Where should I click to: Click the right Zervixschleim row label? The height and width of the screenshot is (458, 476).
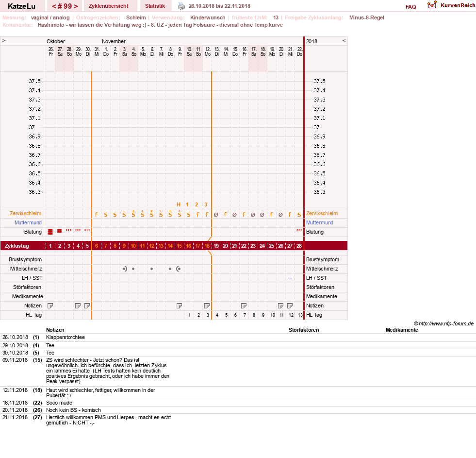(x=322, y=213)
